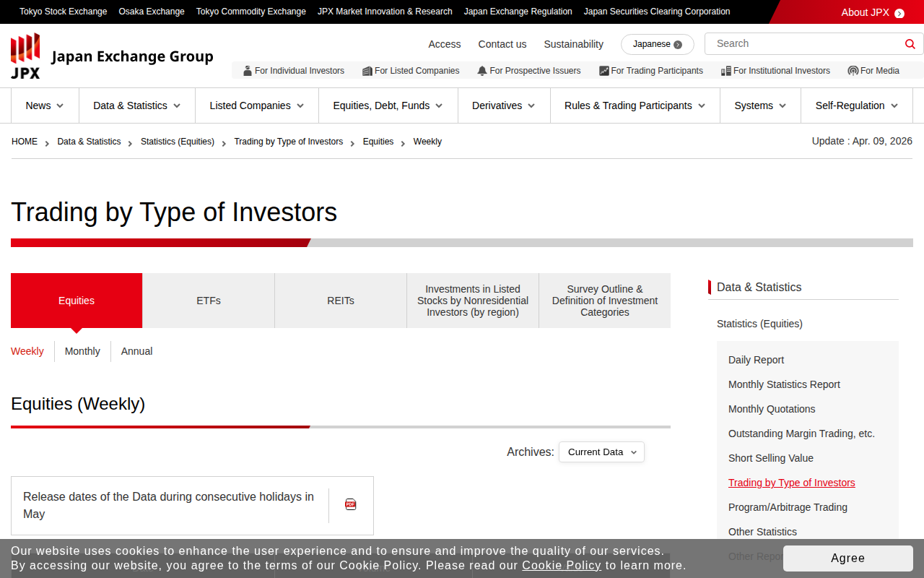
Task: Open Japan Exchange Regulation link
Action: pos(518,12)
